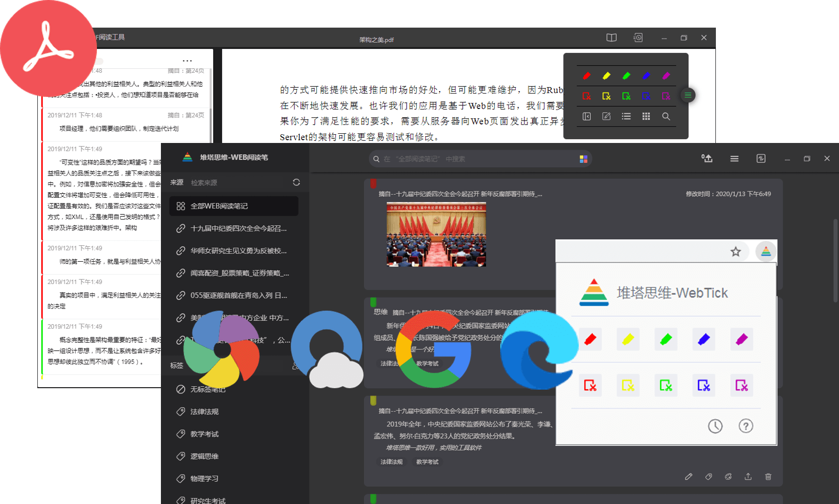The image size is (839, 504).
Task: Open the hamburger menu in the WebTick window
Action: pyautogui.click(x=734, y=158)
